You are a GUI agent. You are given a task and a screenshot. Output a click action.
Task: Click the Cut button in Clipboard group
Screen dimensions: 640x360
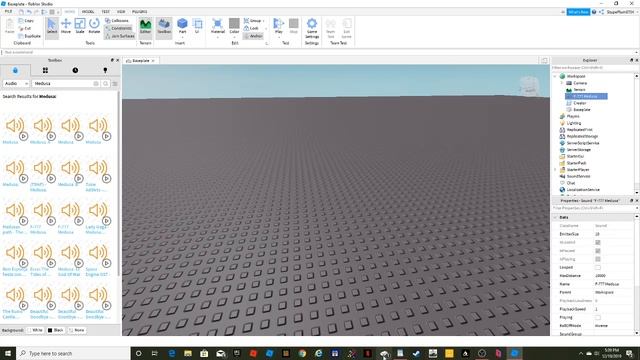click(25, 28)
